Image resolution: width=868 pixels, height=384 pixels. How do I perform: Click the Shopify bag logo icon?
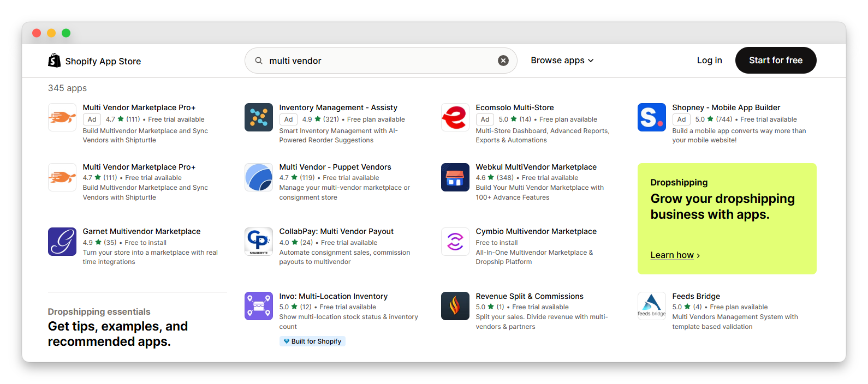54,61
